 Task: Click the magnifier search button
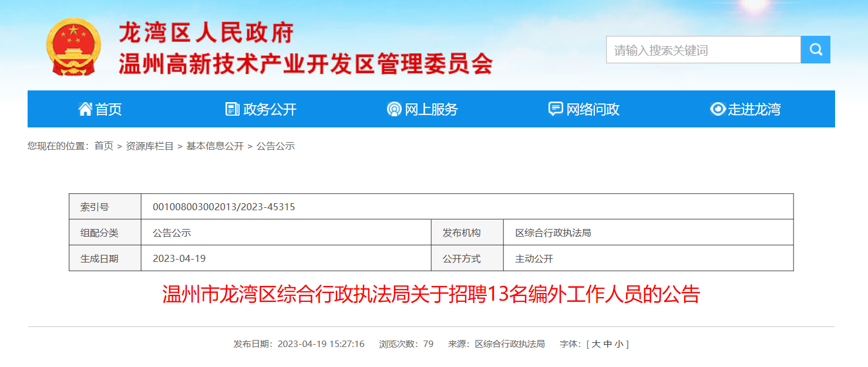[815, 50]
